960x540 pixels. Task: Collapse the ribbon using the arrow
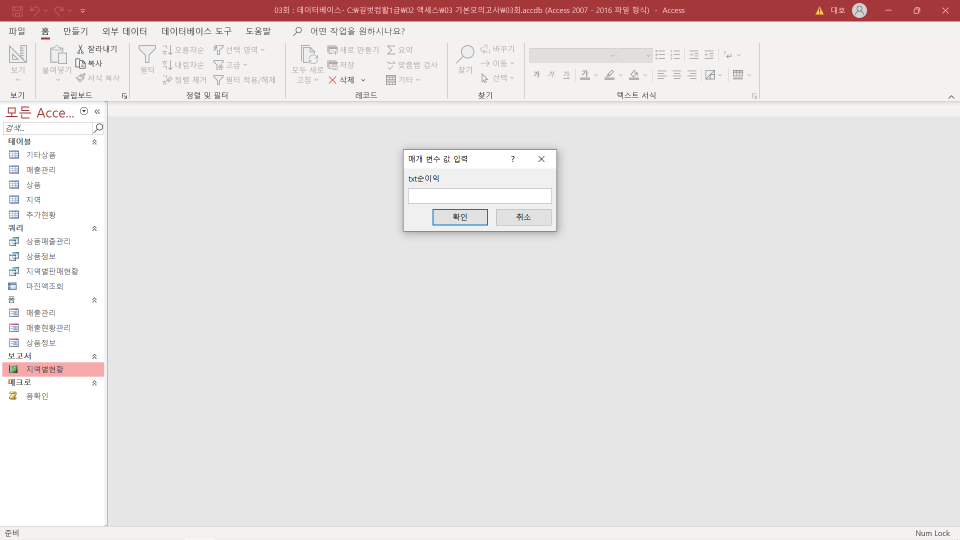tap(950, 96)
